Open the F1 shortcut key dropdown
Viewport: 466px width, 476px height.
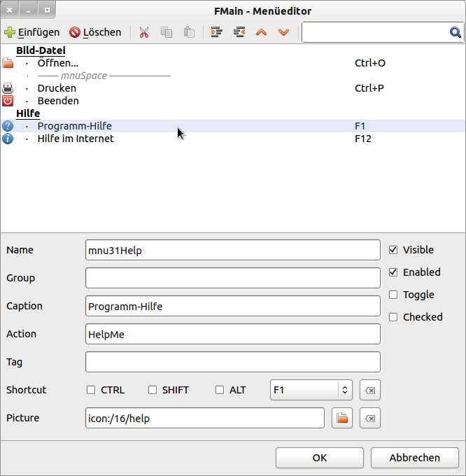click(311, 390)
